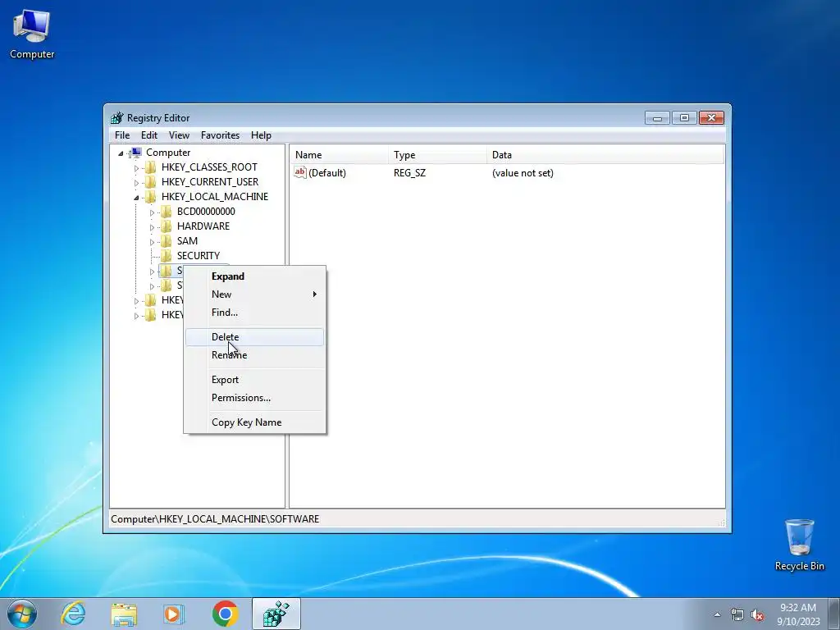
Task: Launch Windows Media Player from the taskbar
Action: click(173, 614)
